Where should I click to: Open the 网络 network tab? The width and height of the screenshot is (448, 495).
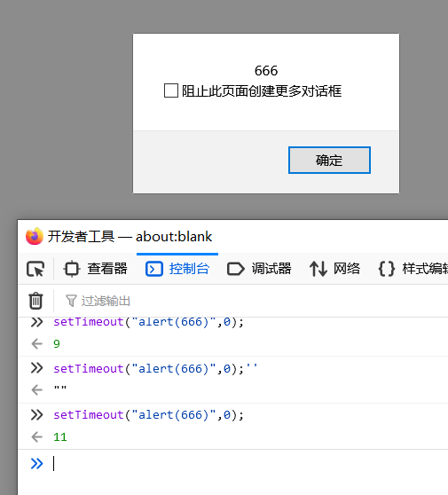coord(334,269)
